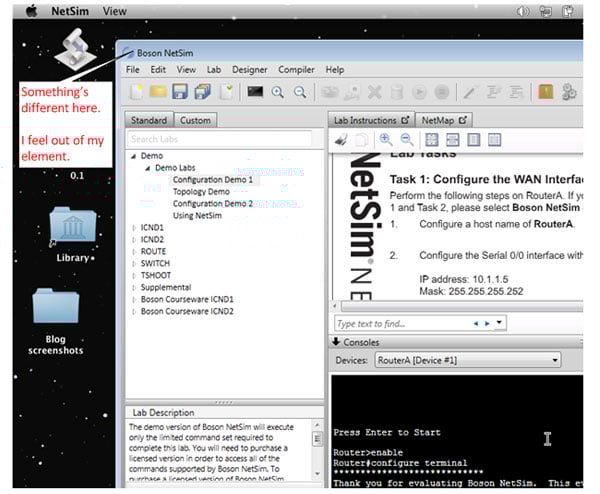Select Using NetSim lab
Screen dimensions: 600x494
coord(197,216)
